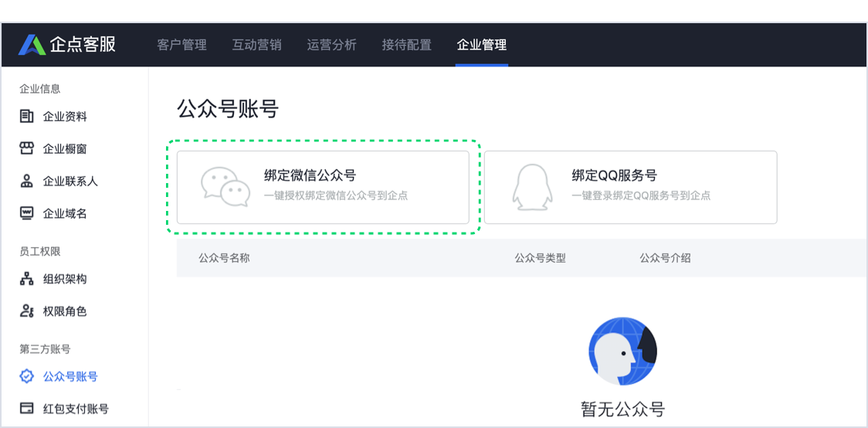Screen dimensions: 868x428
Task: Click the 公众号账号 page heading
Action: pyautogui.click(x=228, y=110)
